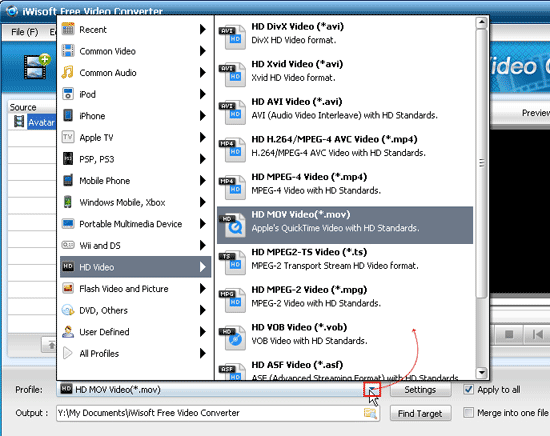The width and height of the screenshot is (550, 436).
Task: Toggle the Apply to all checkbox
Action: pos(468,389)
